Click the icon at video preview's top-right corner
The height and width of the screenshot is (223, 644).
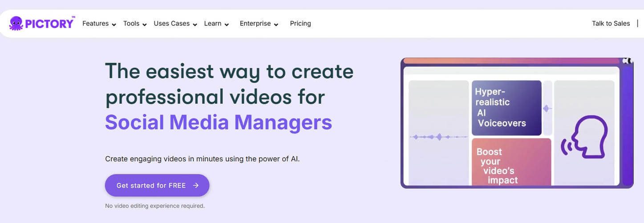[627, 61]
